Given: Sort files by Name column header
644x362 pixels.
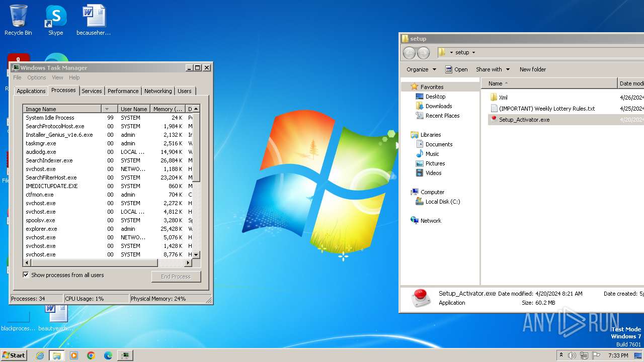Looking at the screenshot, I should coord(549,83).
